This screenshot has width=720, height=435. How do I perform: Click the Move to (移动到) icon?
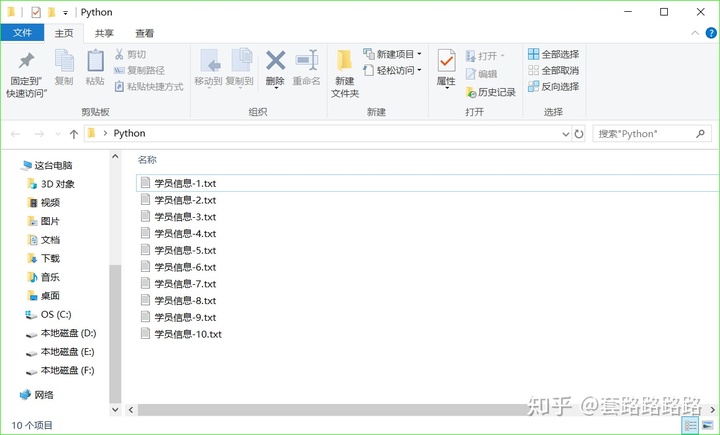(210, 61)
